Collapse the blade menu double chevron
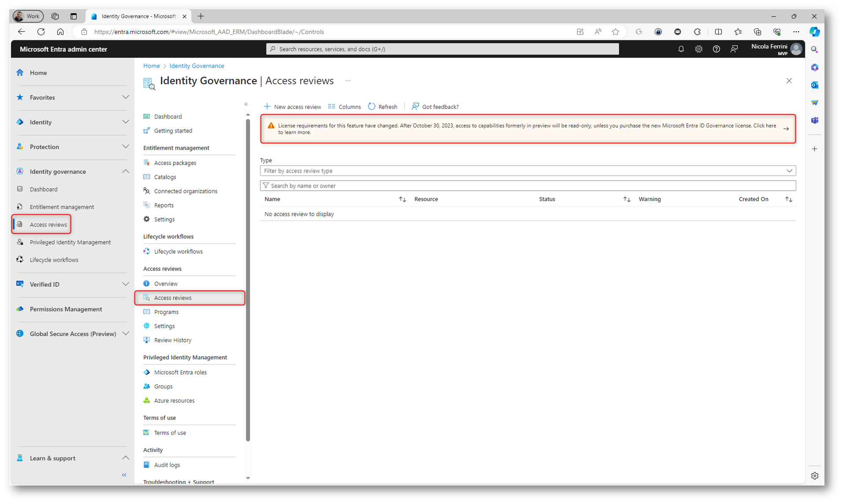 (246, 104)
